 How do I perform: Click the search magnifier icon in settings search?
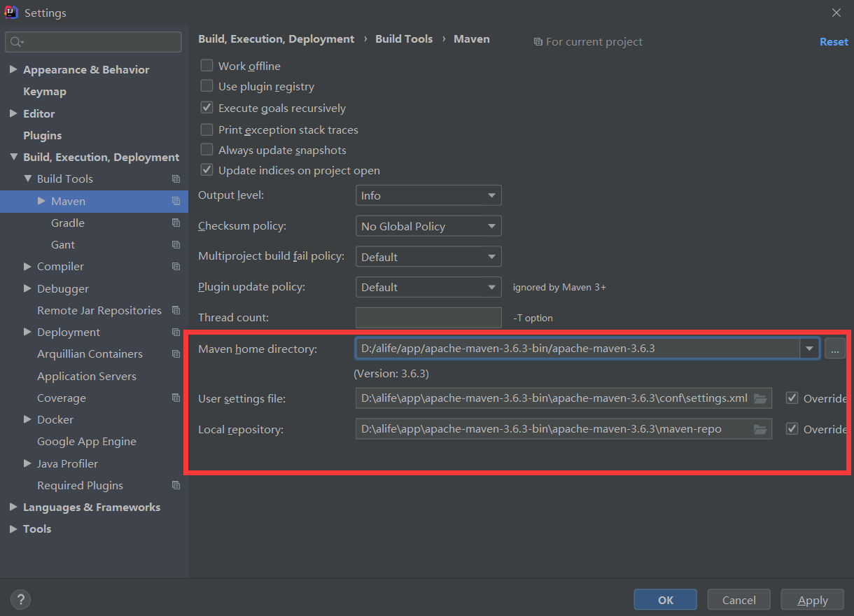coord(17,43)
